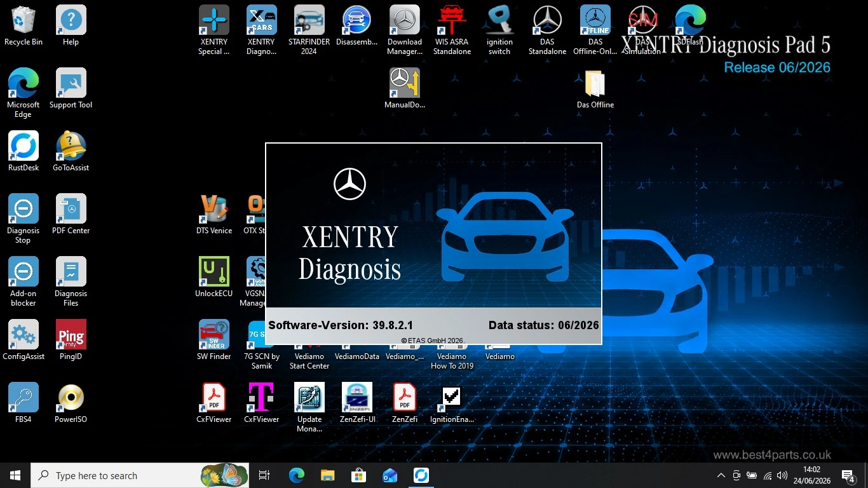Open the PingID desktop shortcut

(71, 341)
